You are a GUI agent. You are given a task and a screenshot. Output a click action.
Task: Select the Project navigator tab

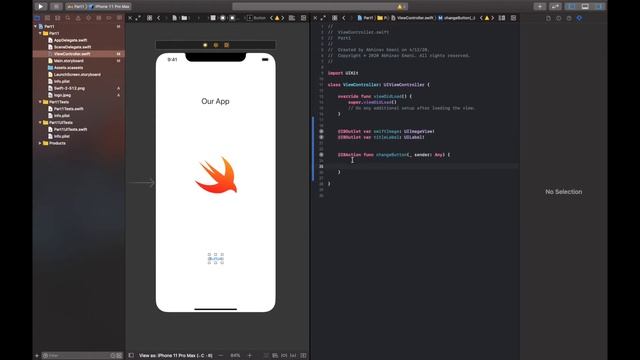click(x=37, y=18)
